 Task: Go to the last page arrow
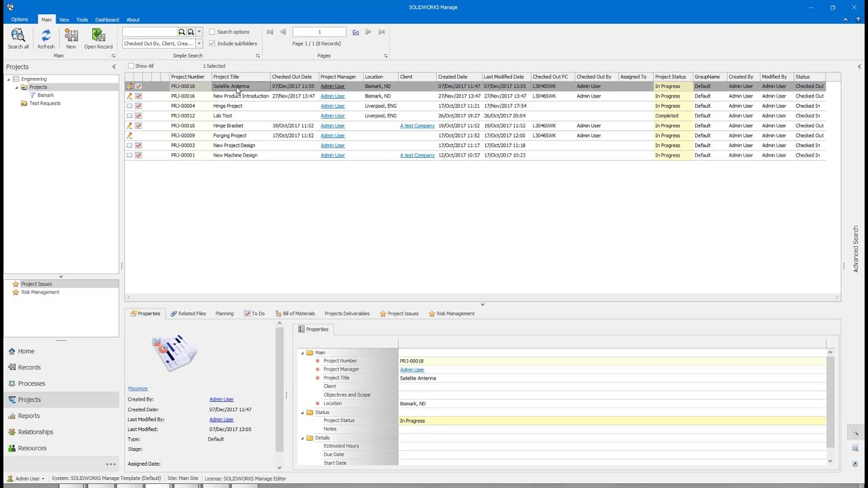click(381, 32)
